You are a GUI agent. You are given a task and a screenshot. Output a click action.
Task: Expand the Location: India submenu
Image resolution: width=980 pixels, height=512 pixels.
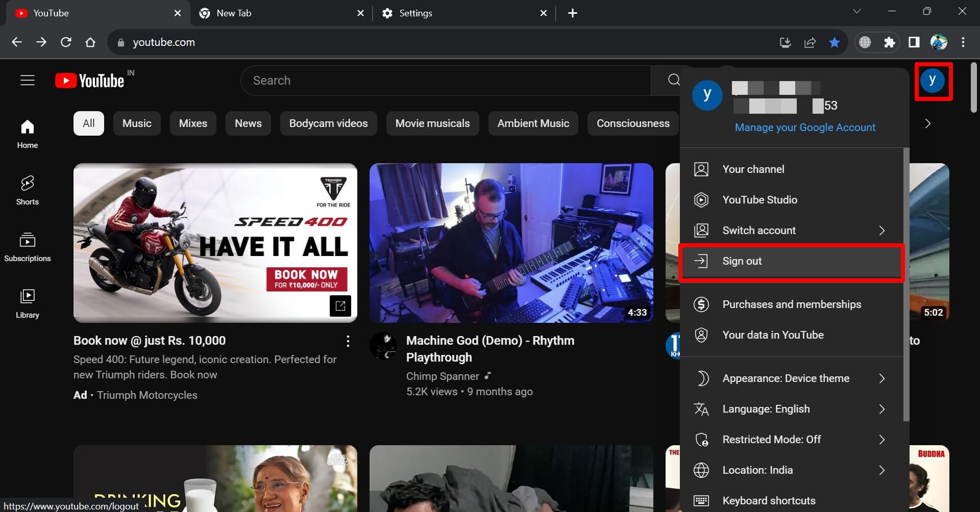pyautogui.click(x=757, y=470)
